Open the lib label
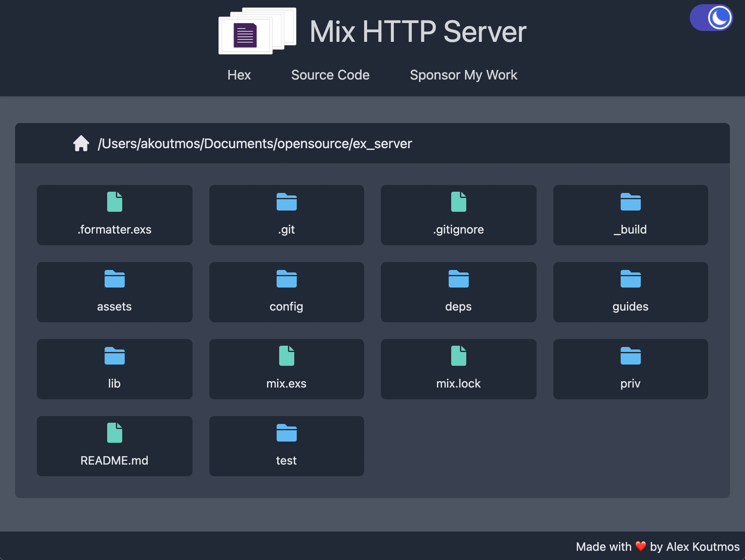This screenshot has height=560, width=745. point(115,383)
